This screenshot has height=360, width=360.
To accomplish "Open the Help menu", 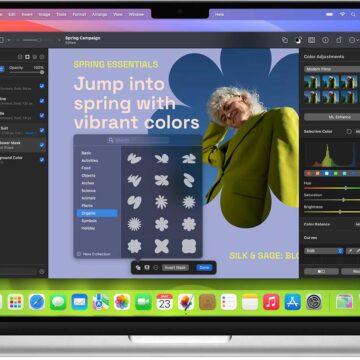I will pos(219,15).
